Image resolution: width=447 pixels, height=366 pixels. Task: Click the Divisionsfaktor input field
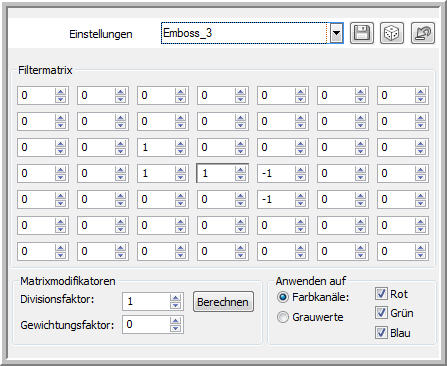146,302
